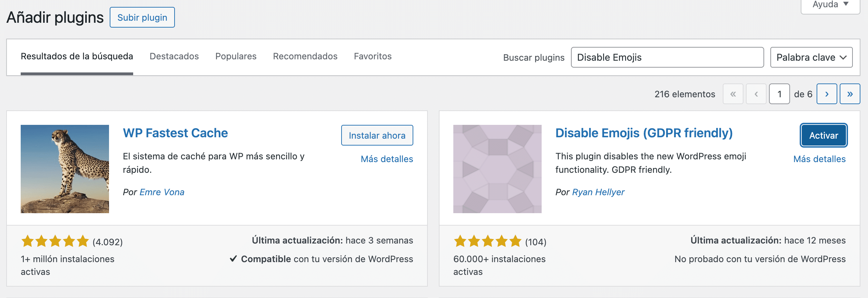Expand the Ayuda help panel
868x298 pixels.
coord(830,5)
